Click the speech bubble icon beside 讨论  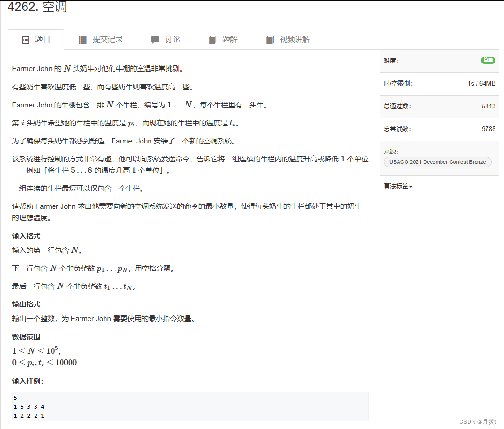pyautogui.click(x=155, y=39)
